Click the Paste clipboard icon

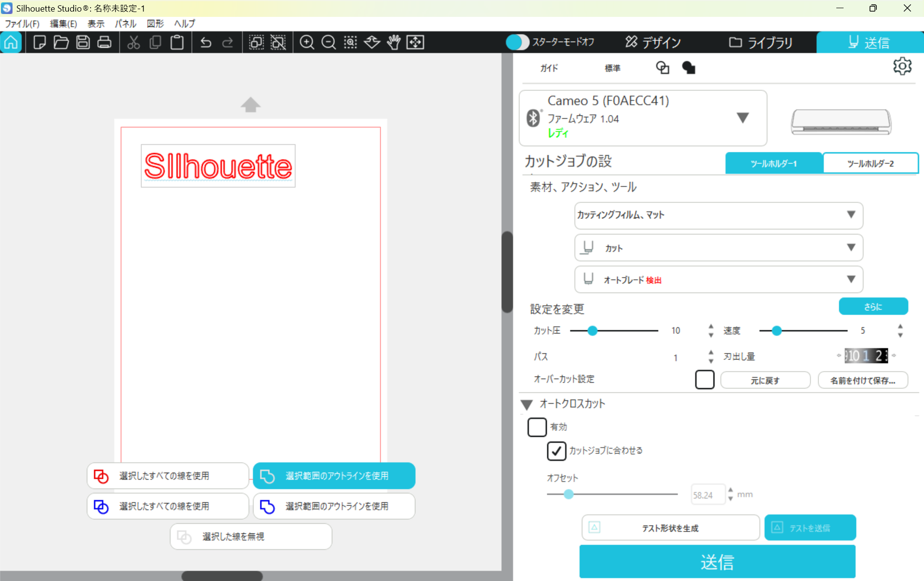click(x=177, y=42)
